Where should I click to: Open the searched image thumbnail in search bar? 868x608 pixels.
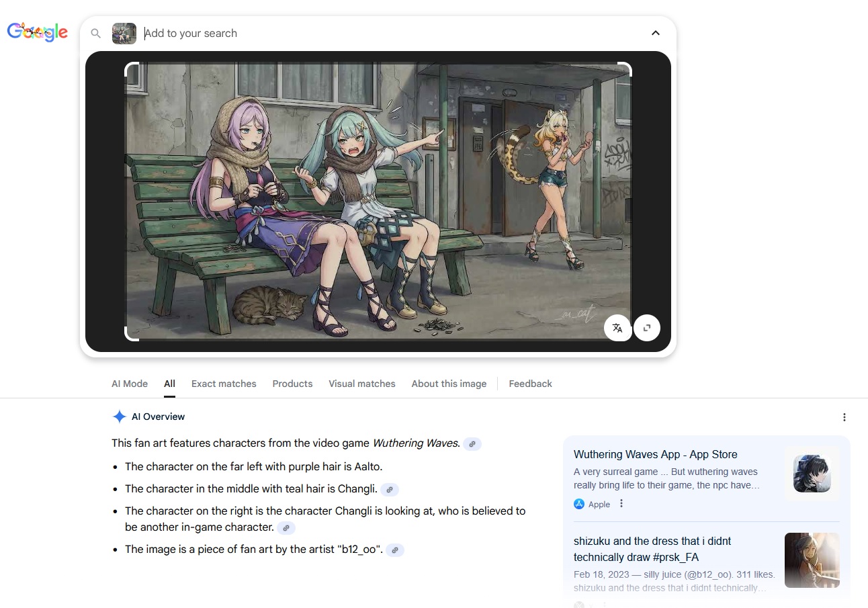[x=124, y=34]
